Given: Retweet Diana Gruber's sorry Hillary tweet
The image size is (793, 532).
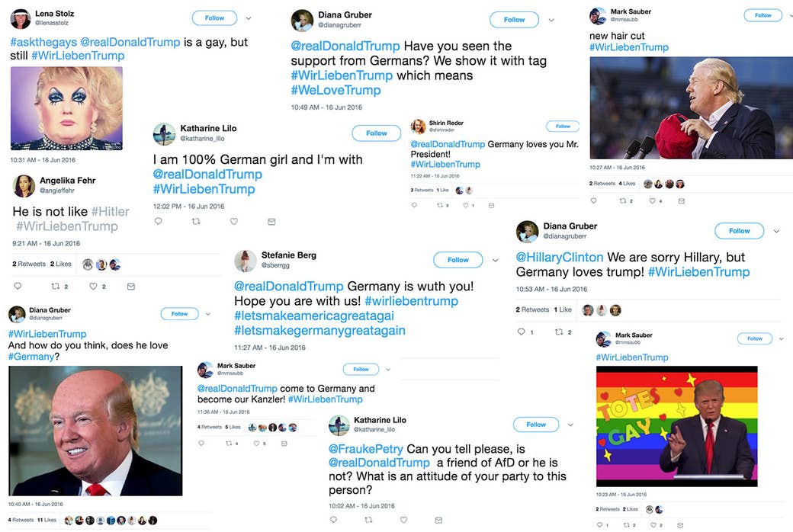Looking at the screenshot, I should 559,332.
